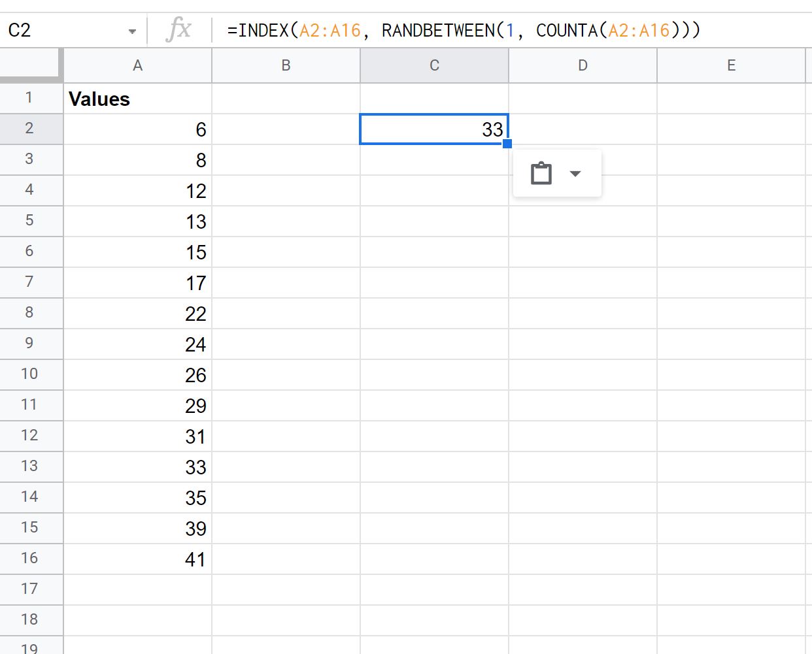Image resolution: width=812 pixels, height=654 pixels.
Task: Select row 18 header
Action: pos(31,620)
